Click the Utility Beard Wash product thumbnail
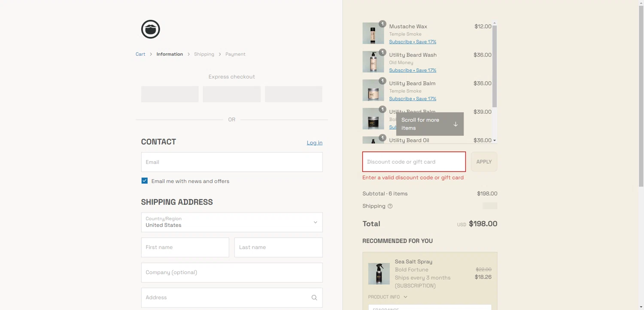Image resolution: width=644 pixels, height=310 pixels. coord(373,62)
